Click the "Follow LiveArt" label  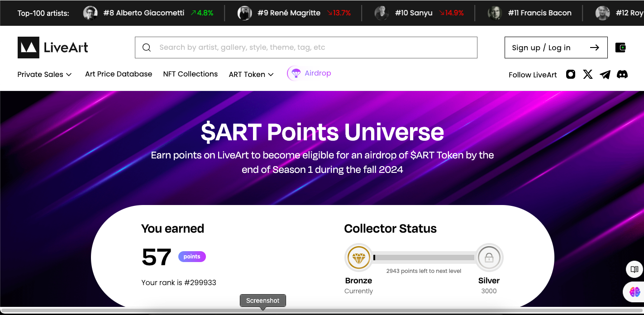pyautogui.click(x=533, y=75)
